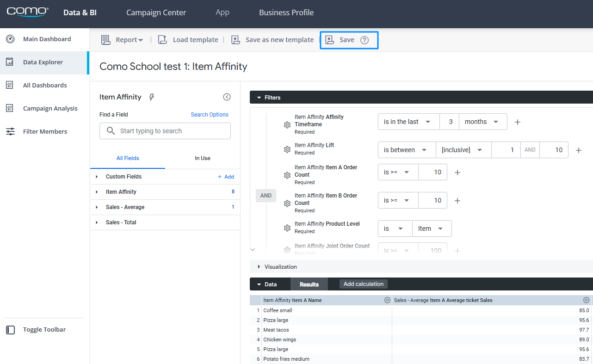
Task: Collapse the Filters section
Action: (x=259, y=98)
